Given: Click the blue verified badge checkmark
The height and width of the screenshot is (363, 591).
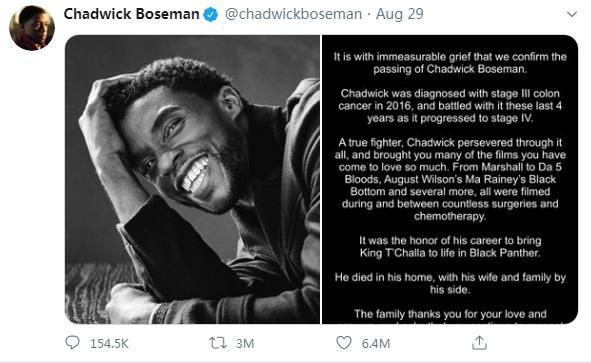Looking at the screenshot, I should point(211,15).
